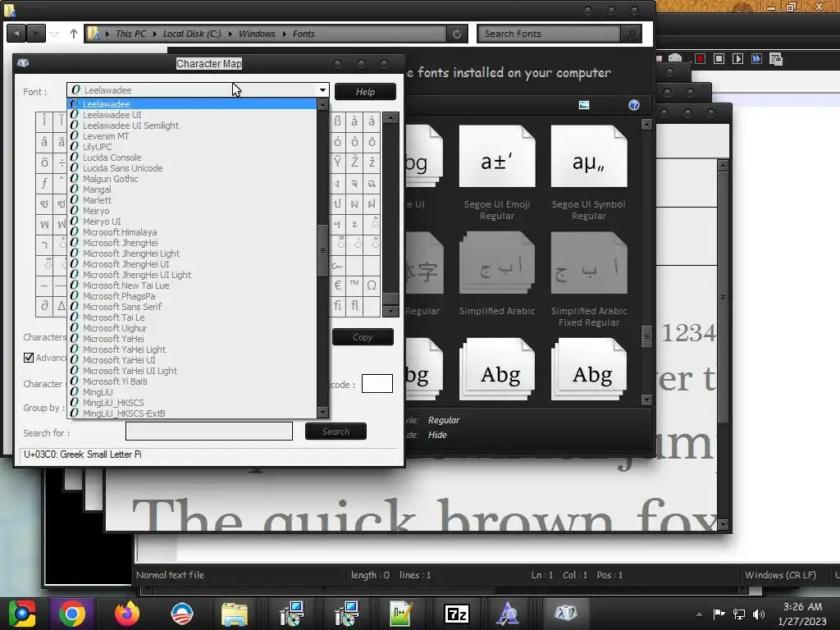
Task: Click the Stop recording macro icon in Notepad++
Action: pos(719,58)
